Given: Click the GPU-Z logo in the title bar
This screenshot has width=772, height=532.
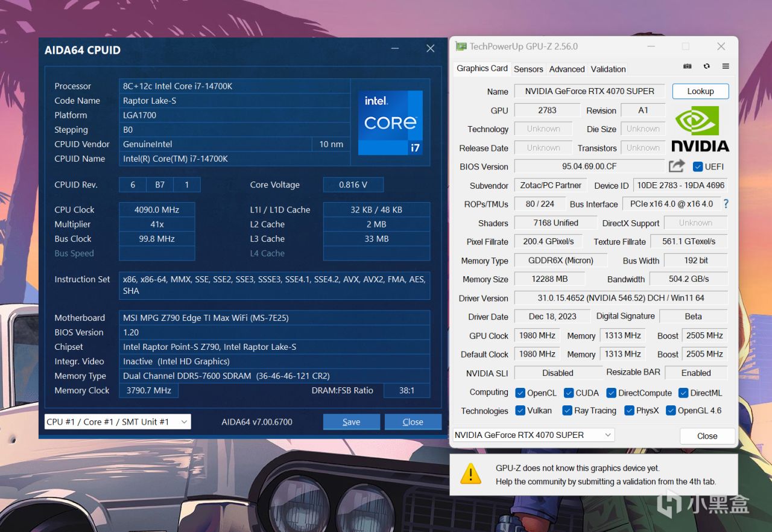Looking at the screenshot, I should [460, 45].
